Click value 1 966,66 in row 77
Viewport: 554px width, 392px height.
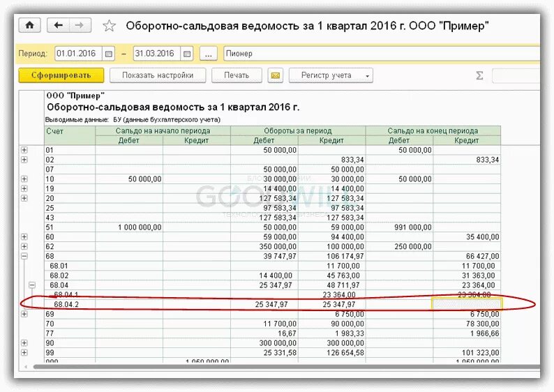(x=484, y=333)
